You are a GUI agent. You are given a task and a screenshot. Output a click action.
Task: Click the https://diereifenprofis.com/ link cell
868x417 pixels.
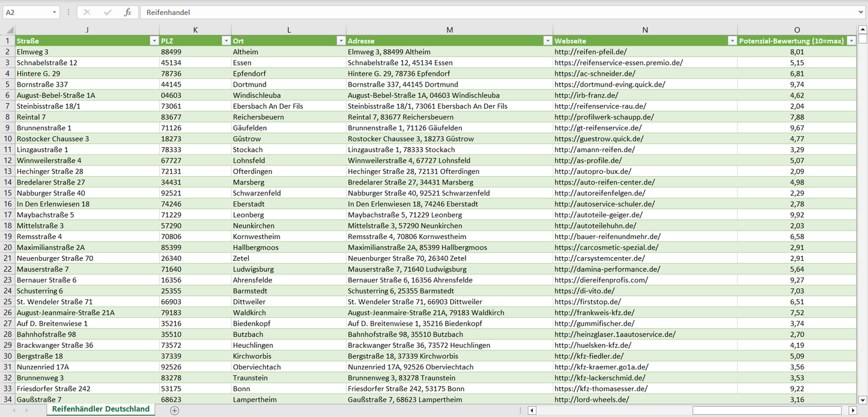point(601,280)
